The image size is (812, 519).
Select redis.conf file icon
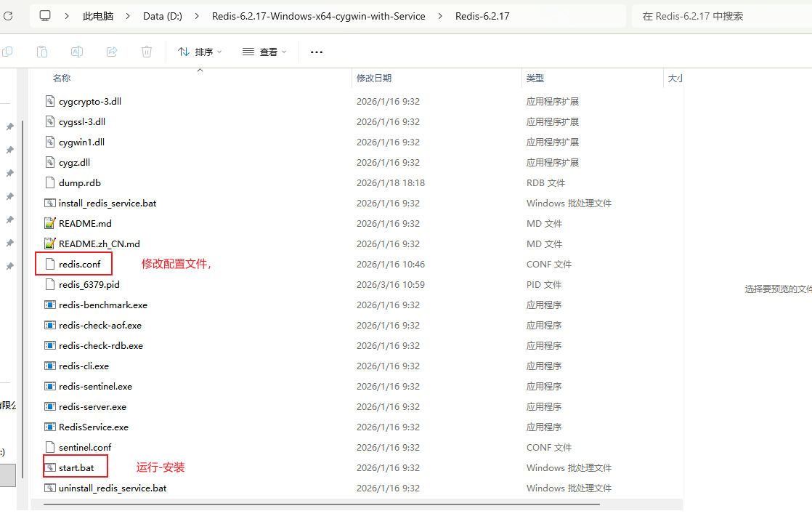click(x=49, y=264)
